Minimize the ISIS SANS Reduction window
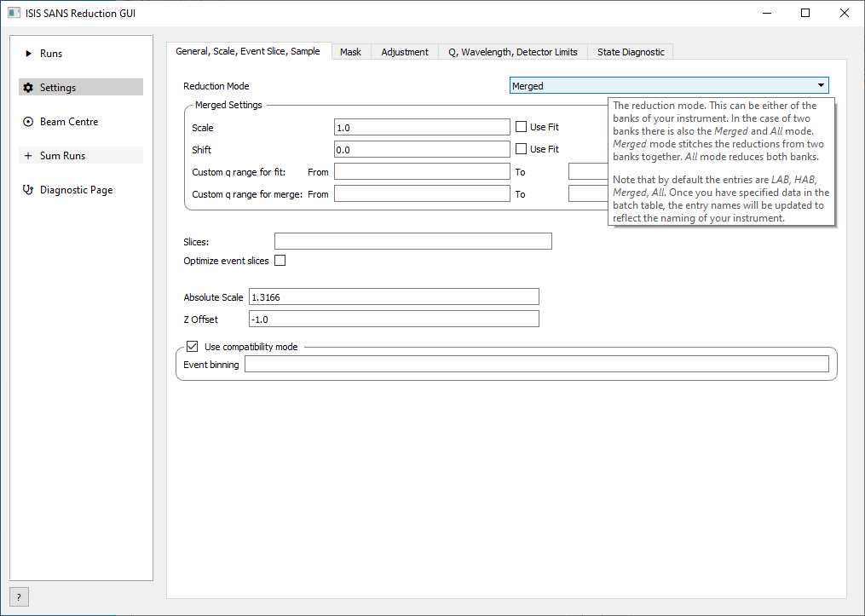Image resolution: width=865 pixels, height=616 pixels. (767, 13)
